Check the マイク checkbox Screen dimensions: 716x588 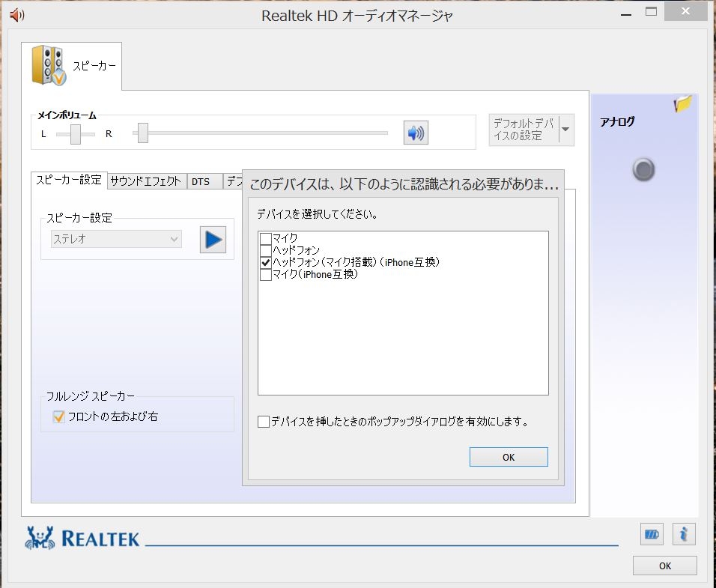(266, 238)
